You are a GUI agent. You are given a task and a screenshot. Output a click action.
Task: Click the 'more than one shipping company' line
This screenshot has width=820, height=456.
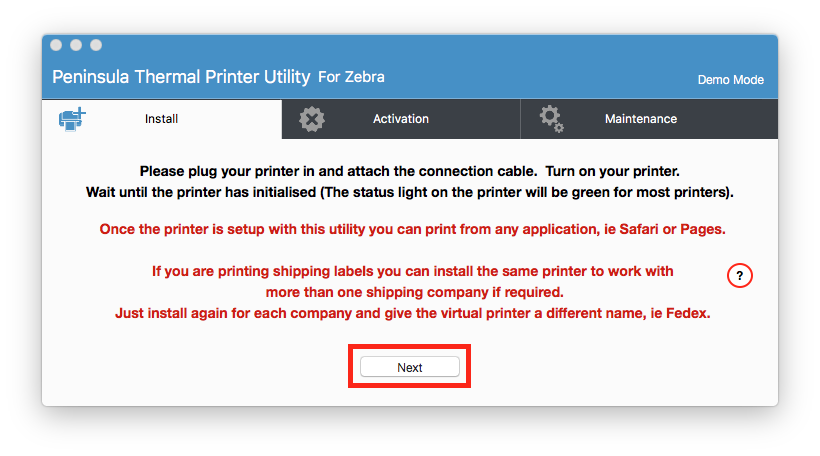pyautogui.click(x=414, y=292)
